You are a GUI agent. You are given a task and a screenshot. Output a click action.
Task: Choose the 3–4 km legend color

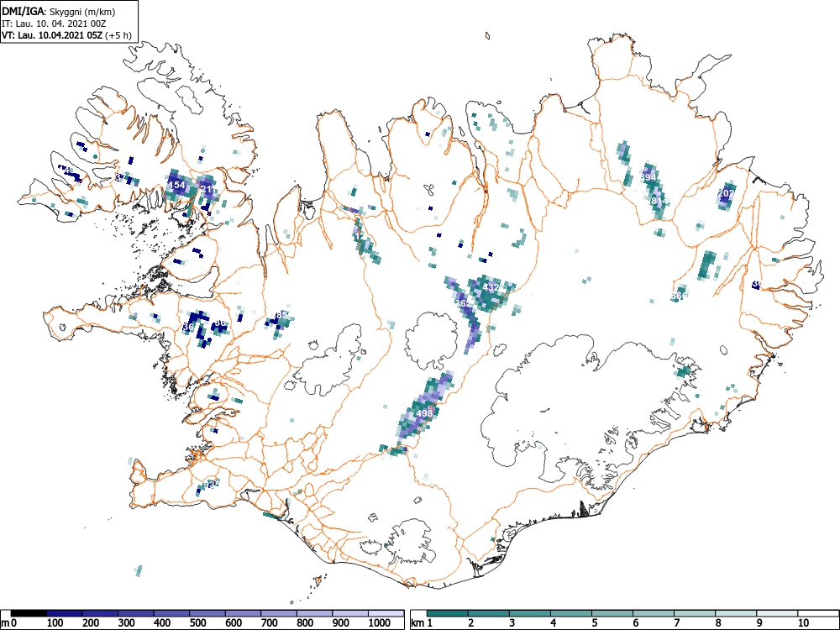click(530, 613)
